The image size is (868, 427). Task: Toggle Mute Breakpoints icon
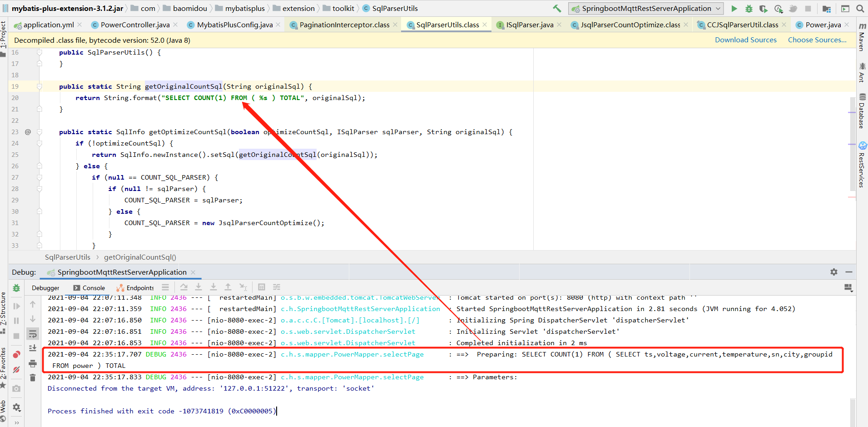click(x=16, y=370)
